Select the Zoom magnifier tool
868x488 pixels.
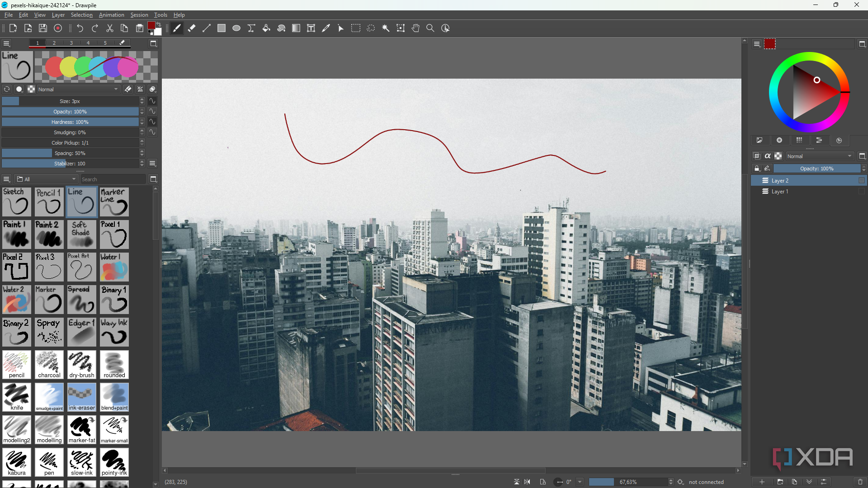pyautogui.click(x=430, y=28)
